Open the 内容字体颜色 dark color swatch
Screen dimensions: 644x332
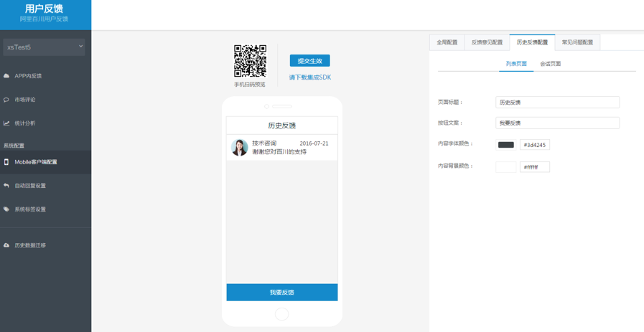[x=506, y=144]
